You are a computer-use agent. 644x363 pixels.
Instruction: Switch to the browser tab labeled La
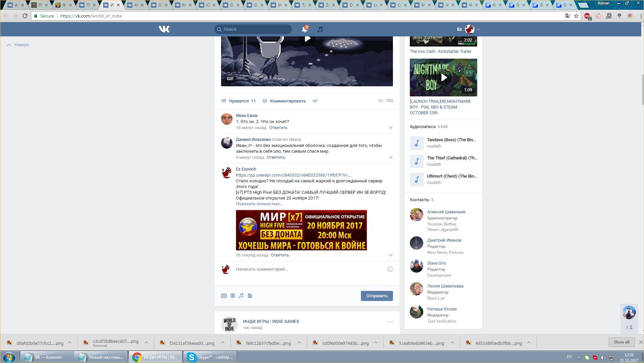click(x=375, y=5)
